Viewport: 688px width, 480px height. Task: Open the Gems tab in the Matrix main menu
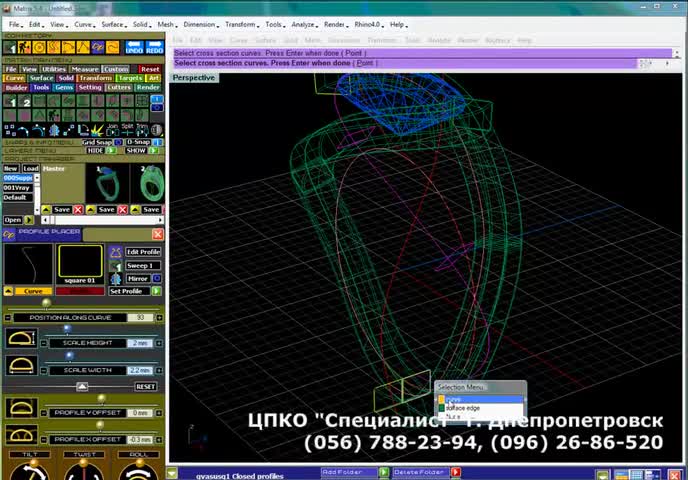(64, 87)
